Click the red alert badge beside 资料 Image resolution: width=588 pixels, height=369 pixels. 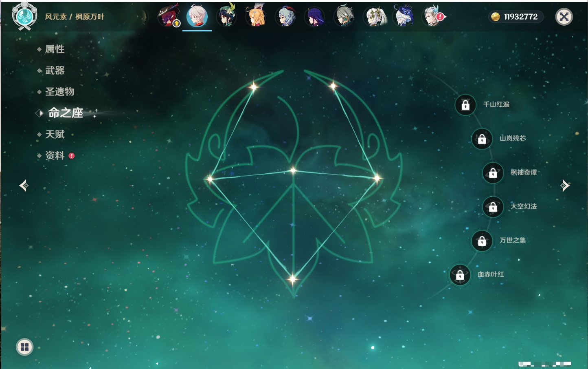pyautogui.click(x=72, y=156)
